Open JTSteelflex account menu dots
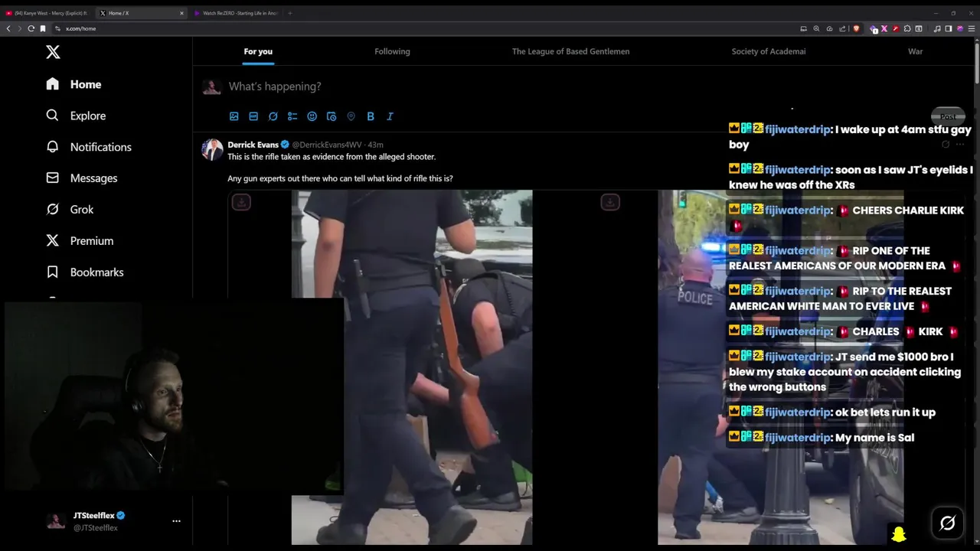Image resolution: width=980 pixels, height=551 pixels. coord(176,521)
